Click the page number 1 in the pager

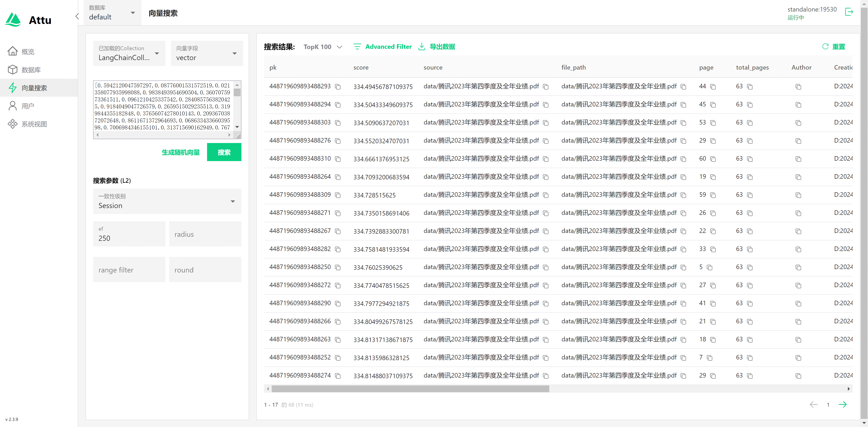[828, 405]
